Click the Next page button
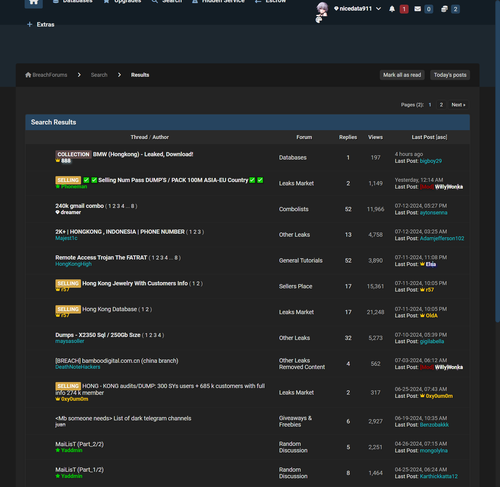Screen dimensions: 500x487 click(458, 105)
